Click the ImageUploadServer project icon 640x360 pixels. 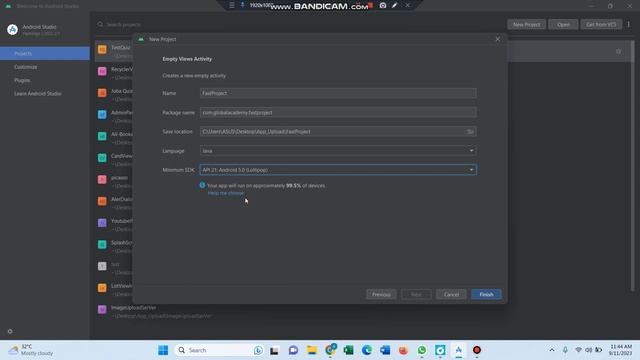pos(102,309)
